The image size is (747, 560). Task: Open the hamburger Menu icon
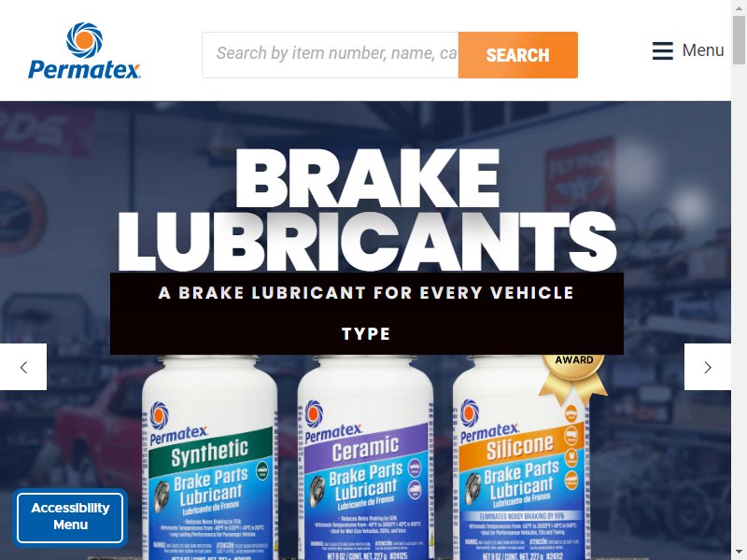pos(662,50)
